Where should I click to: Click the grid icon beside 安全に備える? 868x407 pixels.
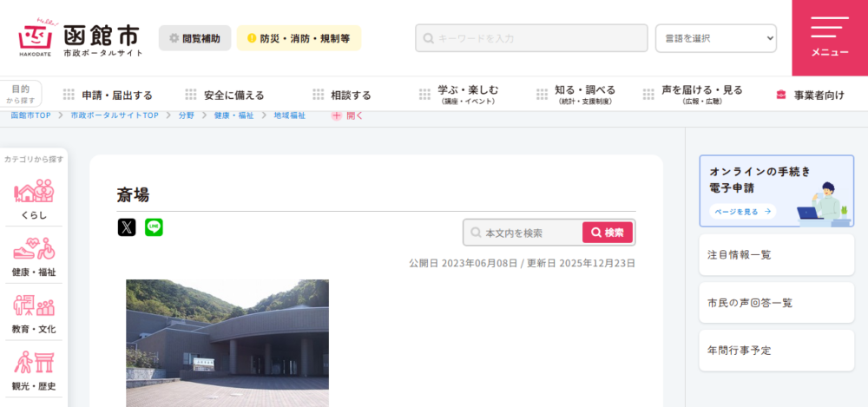click(191, 95)
